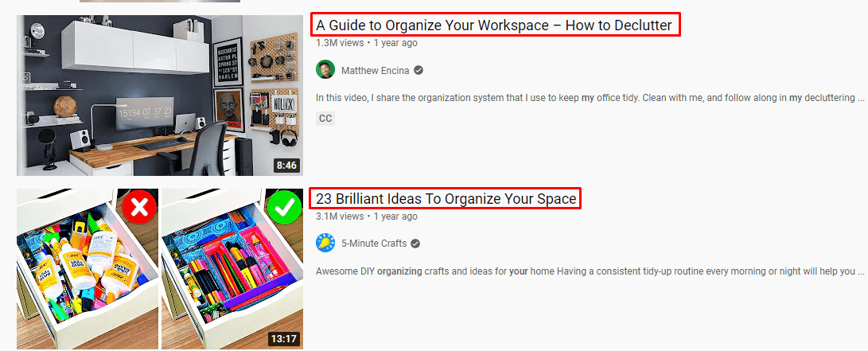868x351 pixels.
Task: Click the "3.1M views • 1 year ago" text
Action: (x=367, y=216)
